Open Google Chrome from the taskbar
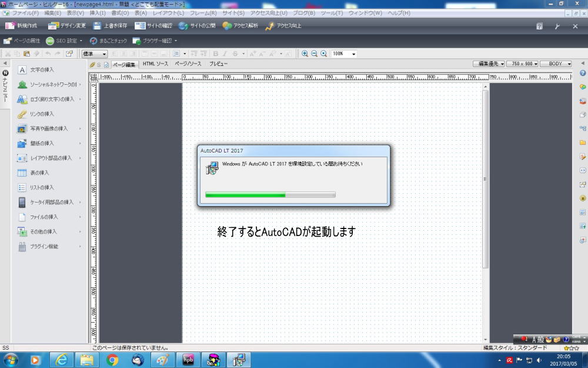Screen dimensions: 588x368 pyautogui.click(x=112, y=360)
